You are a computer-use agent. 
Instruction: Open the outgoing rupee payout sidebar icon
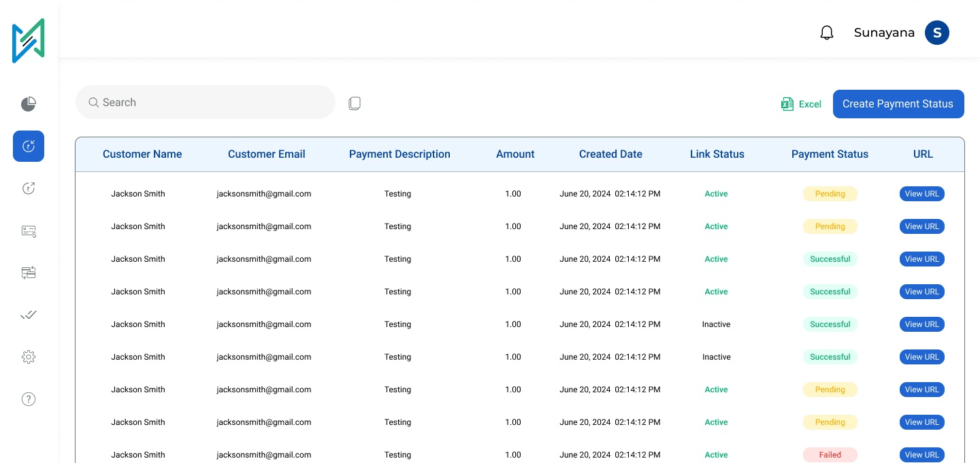coord(29,188)
